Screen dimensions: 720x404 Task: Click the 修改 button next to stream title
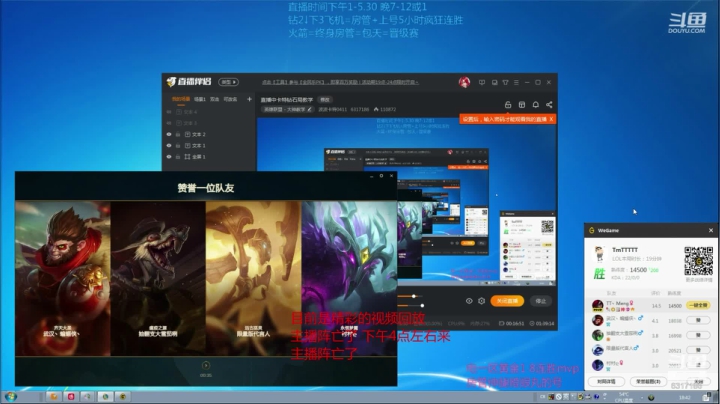tap(325, 100)
